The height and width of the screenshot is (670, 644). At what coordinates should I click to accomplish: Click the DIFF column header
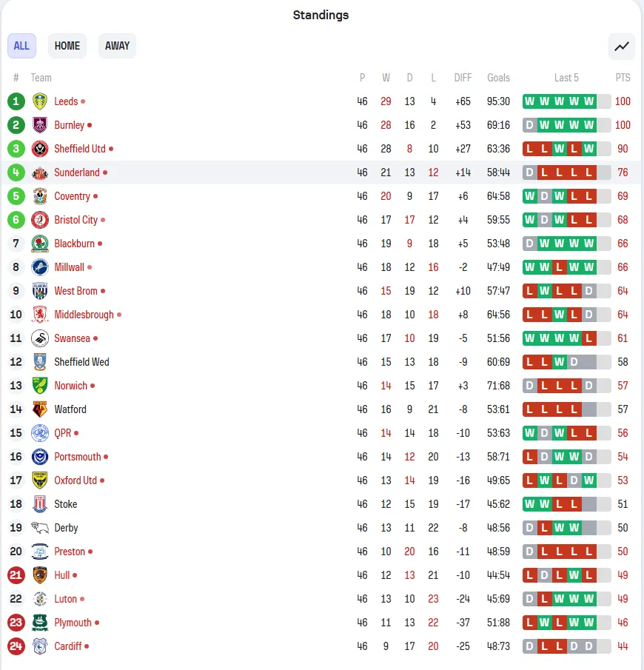pyautogui.click(x=463, y=78)
